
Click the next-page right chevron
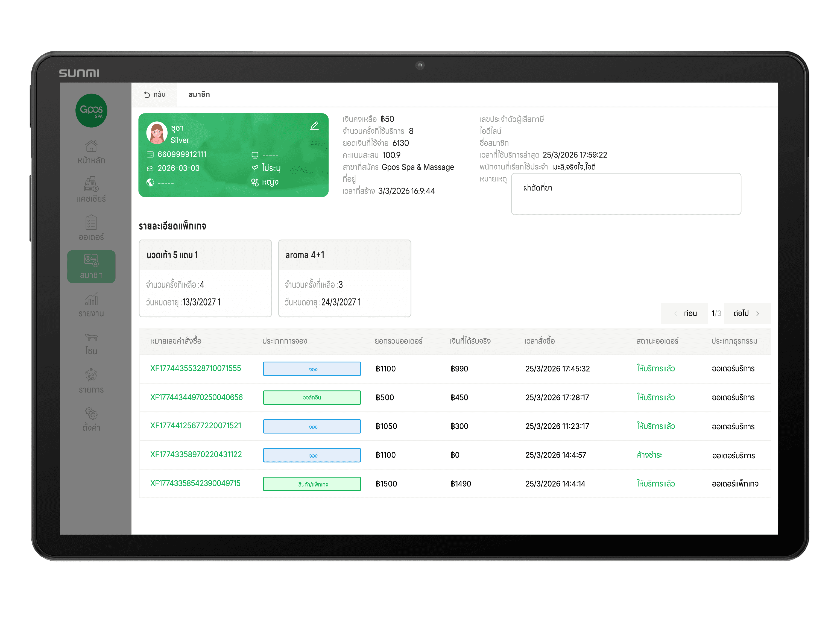point(758,313)
